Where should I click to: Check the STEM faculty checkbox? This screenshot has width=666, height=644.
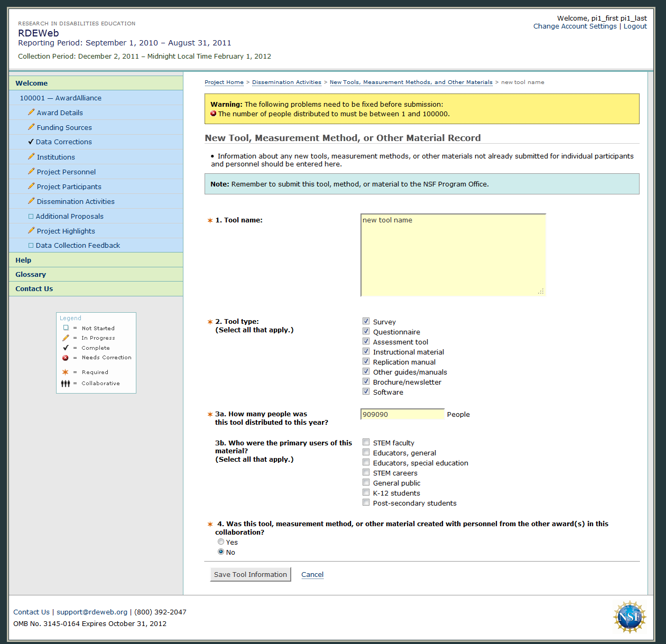point(366,442)
